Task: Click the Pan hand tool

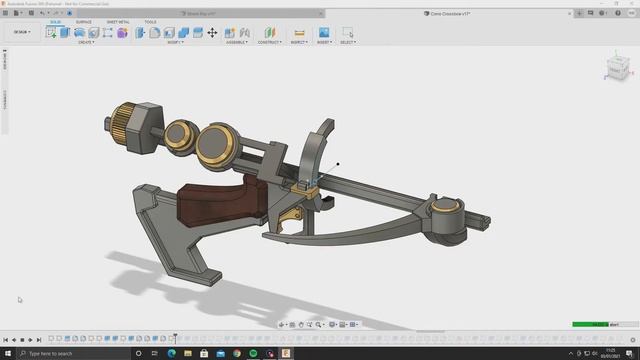Action: 301,324
